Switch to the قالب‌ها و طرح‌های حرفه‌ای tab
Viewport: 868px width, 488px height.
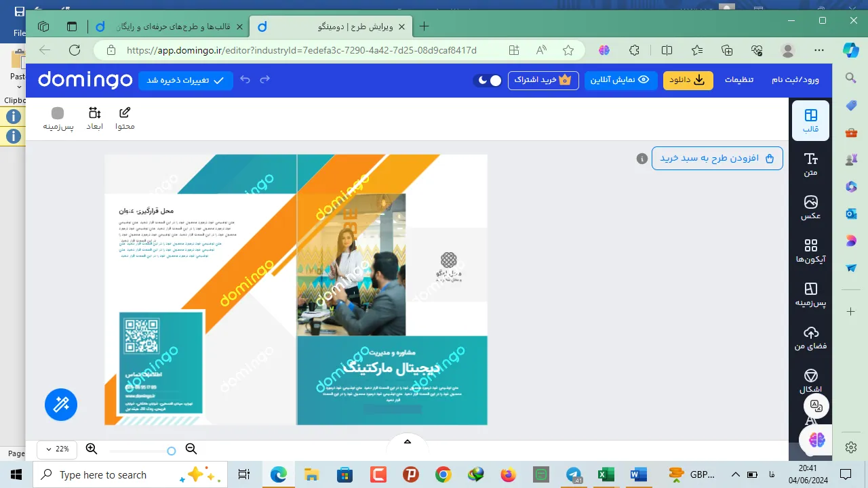[170, 27]
